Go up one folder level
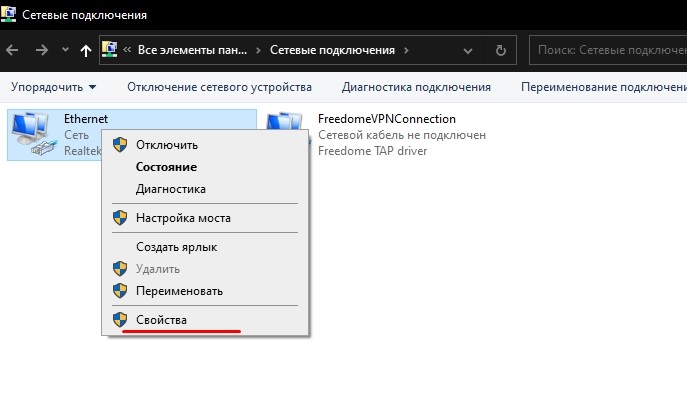687x412 pixels. point(86,50)
